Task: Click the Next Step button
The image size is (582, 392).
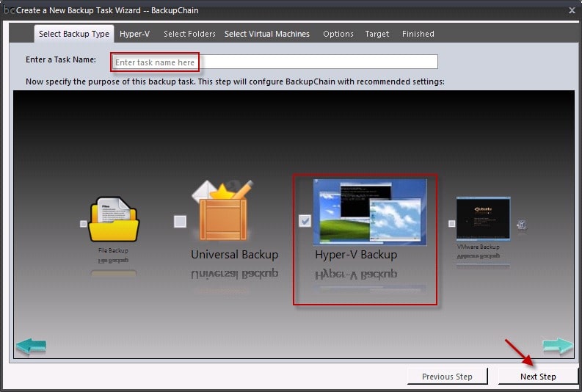Action: 538,377
